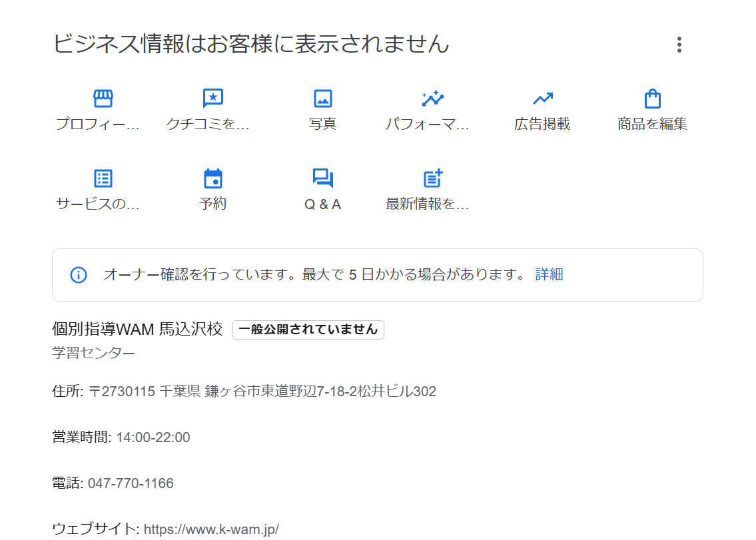
Task: Click the address 〒2730115 千葉県 鎌ヶ谷市東道野辺7-18-2松井ビル302
Action: click(x=262, y=391)
